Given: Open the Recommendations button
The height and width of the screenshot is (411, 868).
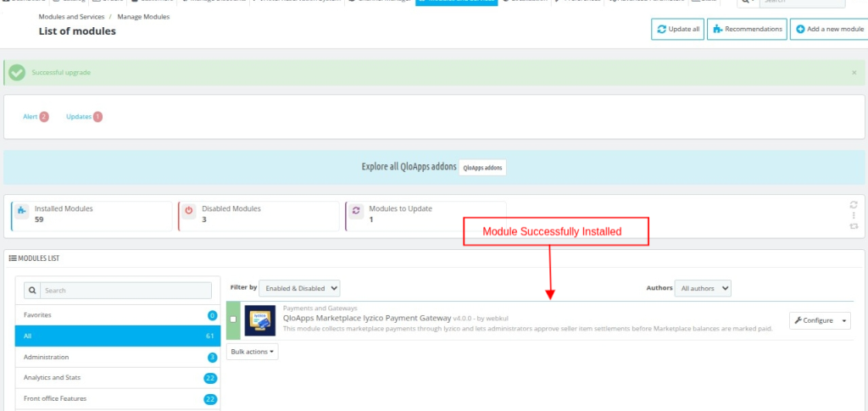Looking at the screenshot, I should (748, 30).
